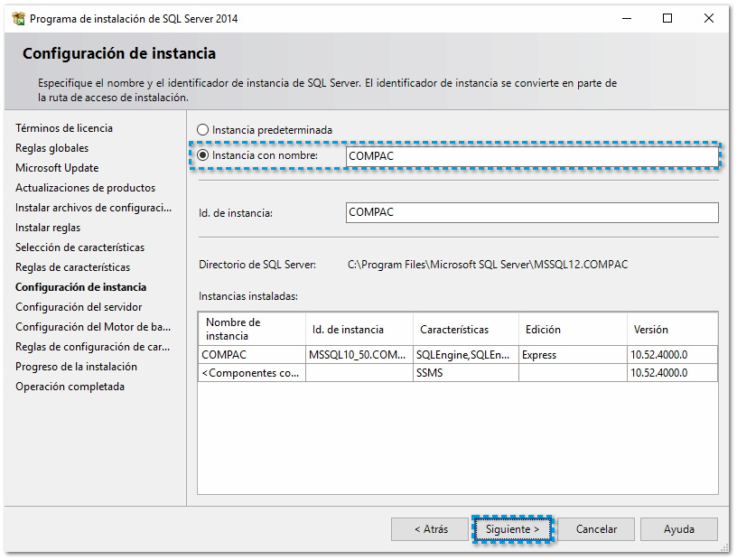
Task: Click version cell of the SSMS row
Action: [x=672, y=373]
